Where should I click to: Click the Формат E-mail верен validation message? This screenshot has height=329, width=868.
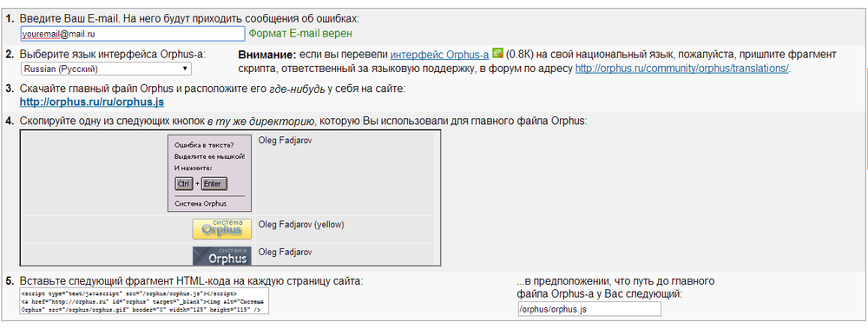(300, 33)
